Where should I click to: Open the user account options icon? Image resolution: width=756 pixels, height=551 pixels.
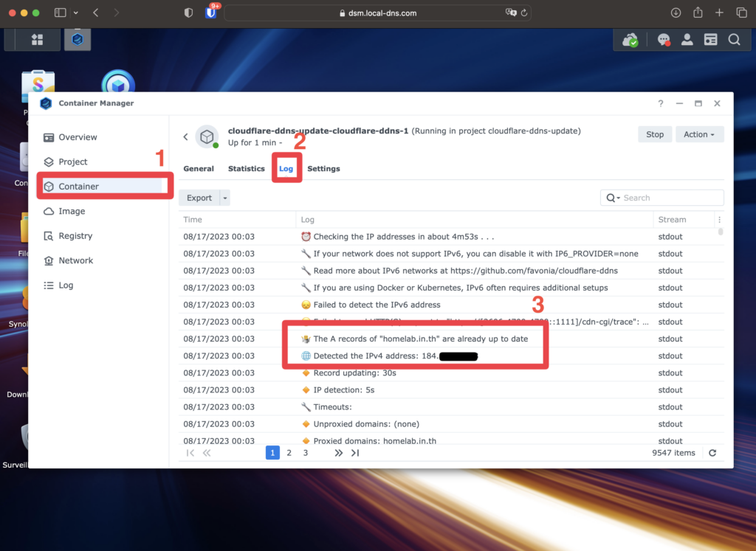coord(687,40)
